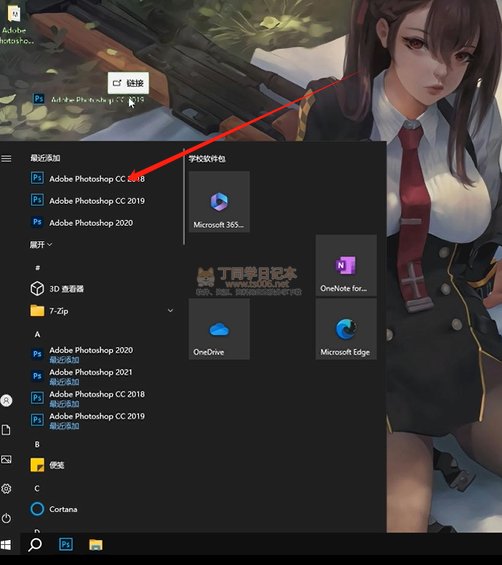Click the 学校软件包 tile group title
The height and width of the screenshot is (565, 502).
click(207, 159)
